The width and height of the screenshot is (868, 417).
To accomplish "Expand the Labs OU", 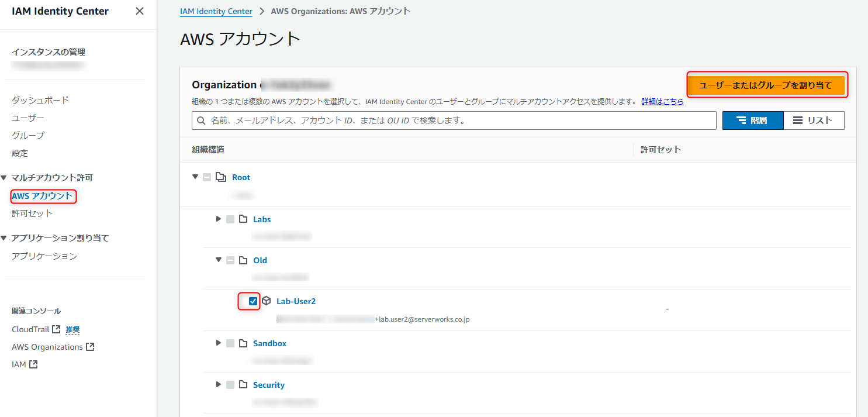I will pyautogui.click(x=219, y=219).
